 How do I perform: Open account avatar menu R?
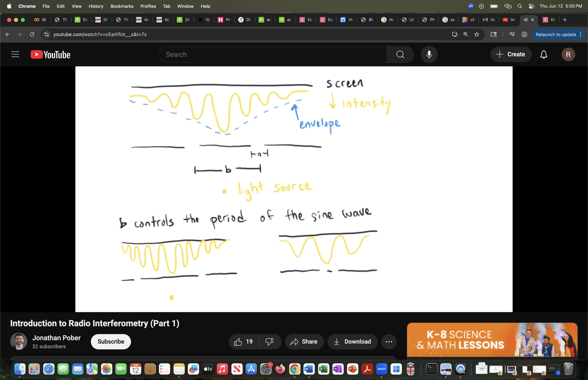tap(568, 54)
